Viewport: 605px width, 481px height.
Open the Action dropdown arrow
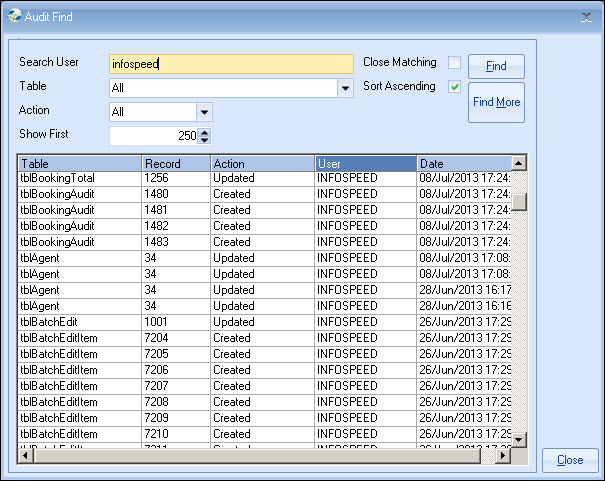tap(204, 112)
